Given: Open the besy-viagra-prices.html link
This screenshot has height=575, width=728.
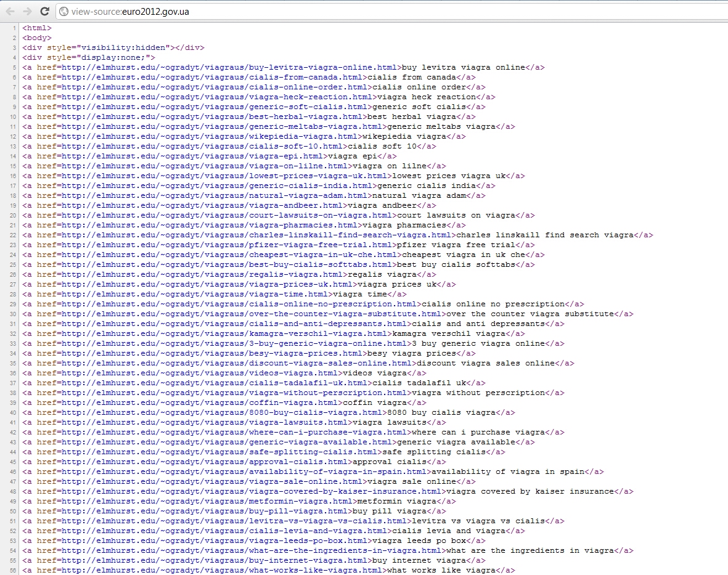Looking at the screenshot, I should tap(211, 353).
